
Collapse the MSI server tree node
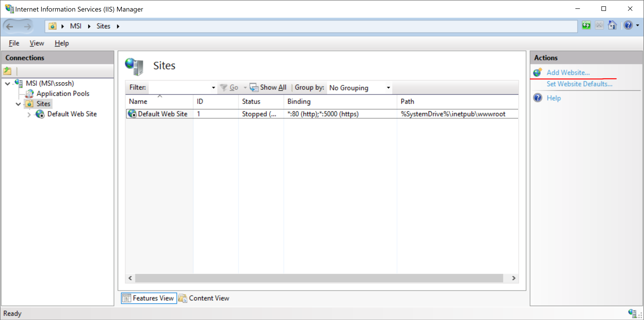coord(8,84)
